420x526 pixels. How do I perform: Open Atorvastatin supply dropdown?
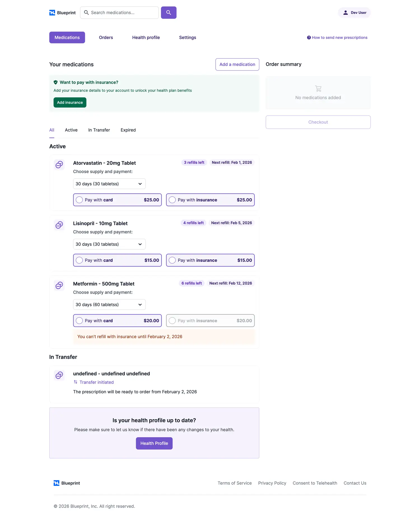(x=109, y=184)
